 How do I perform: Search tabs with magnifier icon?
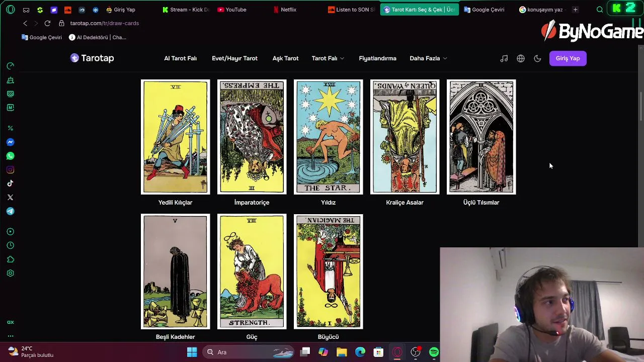click(600, 10)
